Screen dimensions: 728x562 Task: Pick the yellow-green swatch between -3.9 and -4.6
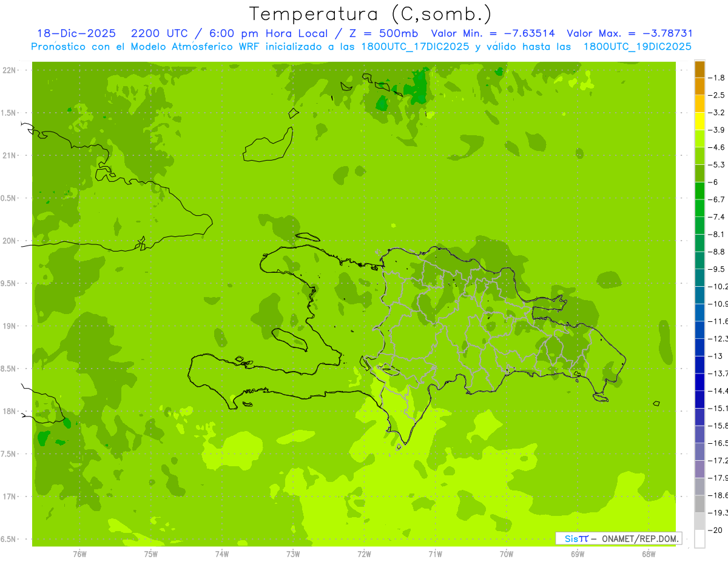coord(699,139)
